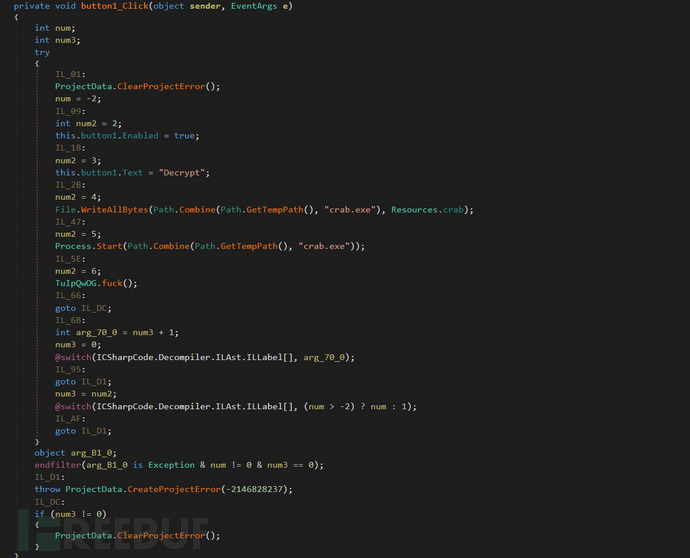
Task: Click the IL_66 label
Action: (x=70, y=296)
